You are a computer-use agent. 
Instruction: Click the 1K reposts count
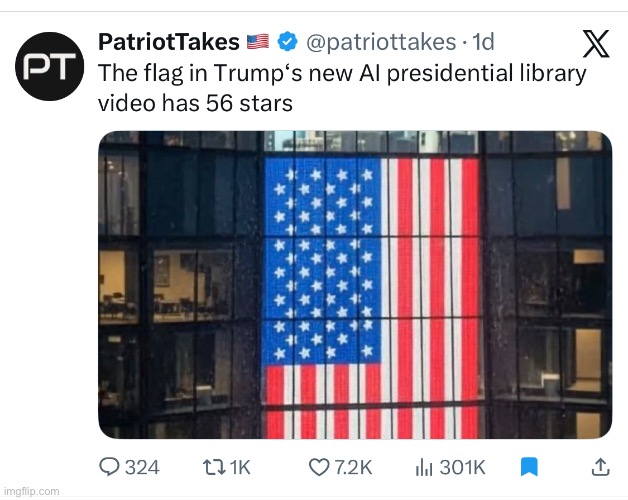(240, 468)
